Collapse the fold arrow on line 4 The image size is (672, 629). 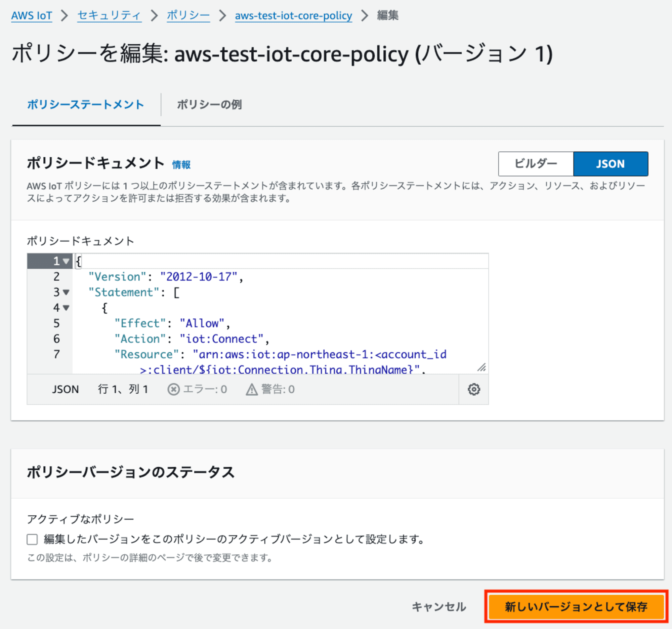tap(66, 308)
